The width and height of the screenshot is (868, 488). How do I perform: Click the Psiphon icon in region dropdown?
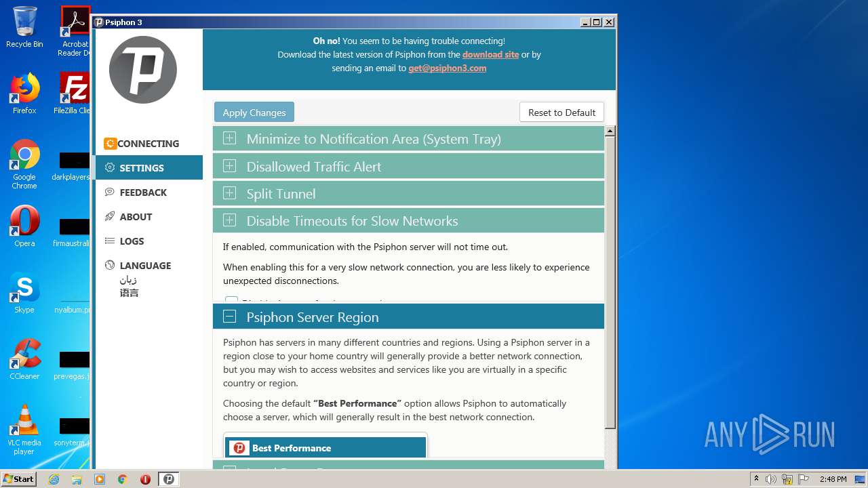(239, 448)
